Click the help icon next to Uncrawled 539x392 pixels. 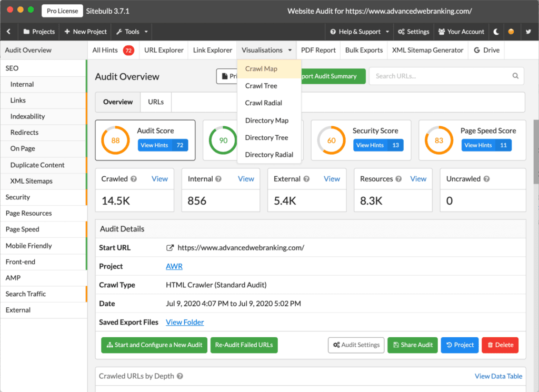486,179
